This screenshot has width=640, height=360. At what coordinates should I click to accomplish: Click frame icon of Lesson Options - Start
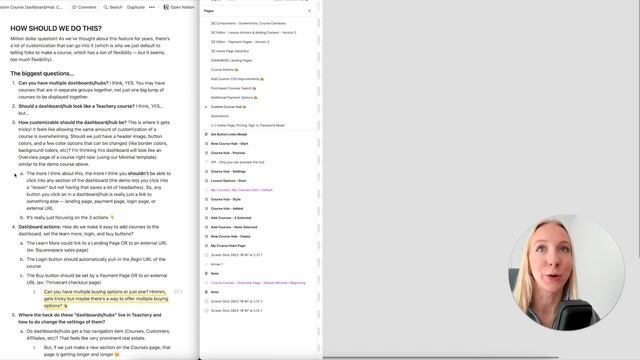coord(206,181)
